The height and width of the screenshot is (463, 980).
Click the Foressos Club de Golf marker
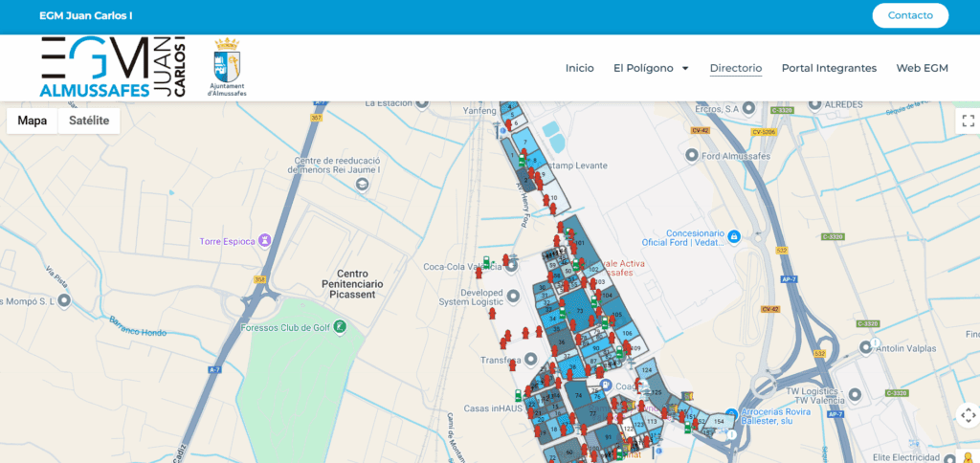(x=340, y=326)
